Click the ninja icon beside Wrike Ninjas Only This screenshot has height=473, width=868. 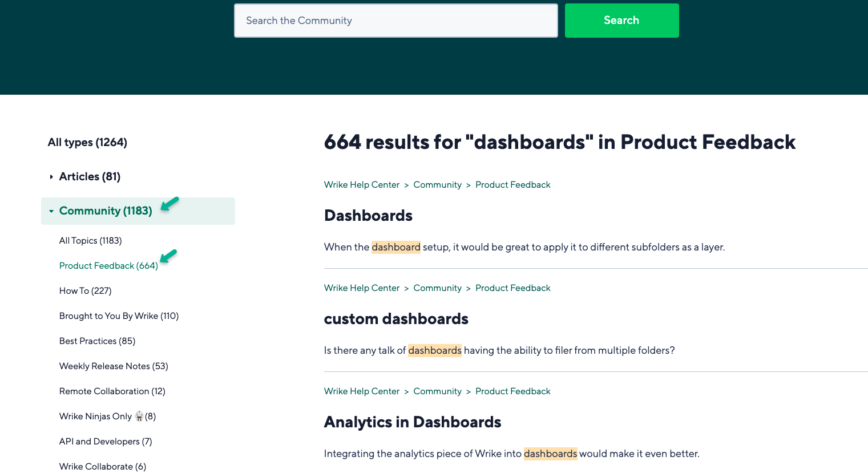(139, 417)
